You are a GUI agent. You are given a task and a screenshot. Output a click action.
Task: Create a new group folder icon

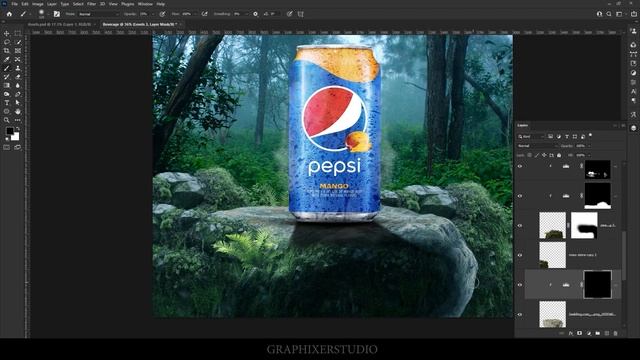point(598,333)
